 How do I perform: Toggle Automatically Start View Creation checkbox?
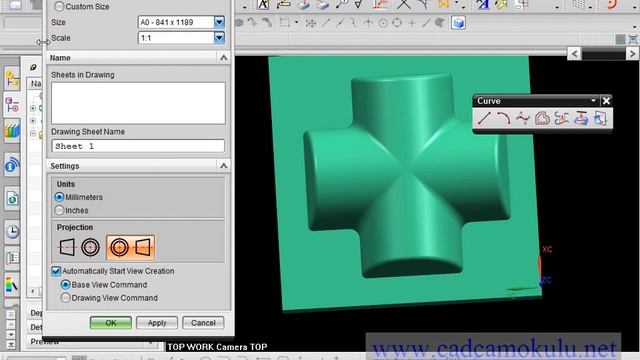point(56,271)
